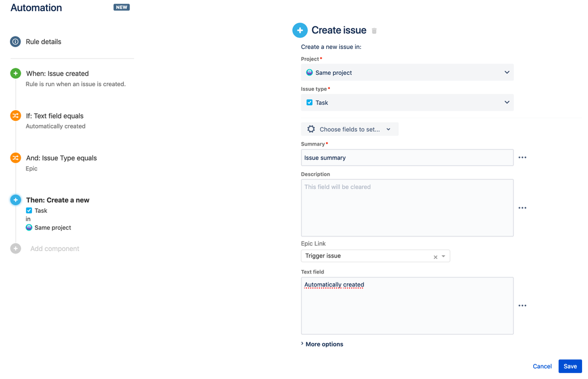588x379 pixels.
Task: Click the 'Epic' condition subtitle
Action: pyautogui.click(x=31, y=169)
